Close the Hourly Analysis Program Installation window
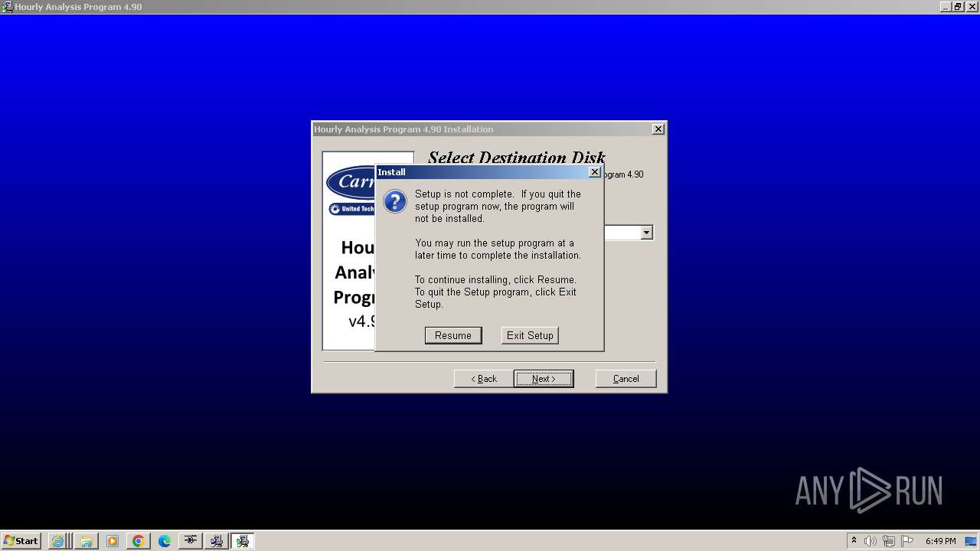Screen dimensions: 980x551 [x=658, y=129]
